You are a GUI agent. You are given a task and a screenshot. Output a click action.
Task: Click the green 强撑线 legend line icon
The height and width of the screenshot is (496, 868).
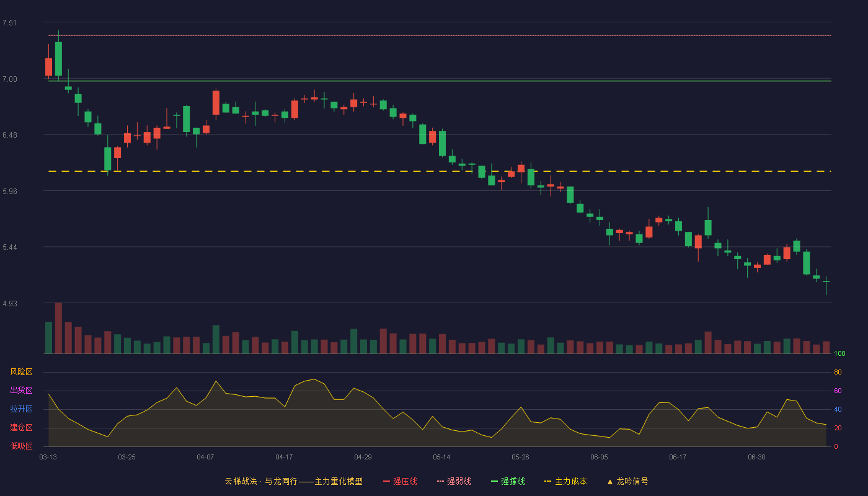[x=495, y=481]
